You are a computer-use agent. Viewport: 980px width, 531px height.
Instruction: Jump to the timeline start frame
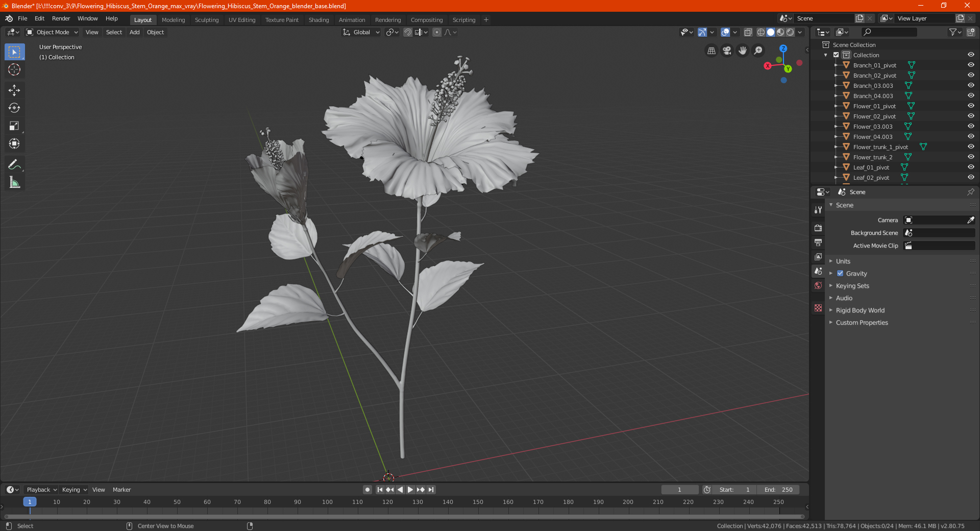(x=380, y=490)
